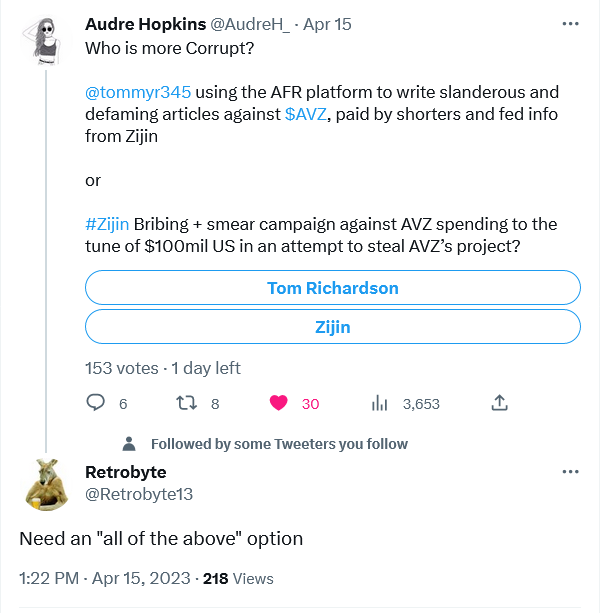Click the person icon beside 'Followed by some Tweeters'
Image resolution: width=616 pixels, height=613 pixels.
(x=129, y=443)
